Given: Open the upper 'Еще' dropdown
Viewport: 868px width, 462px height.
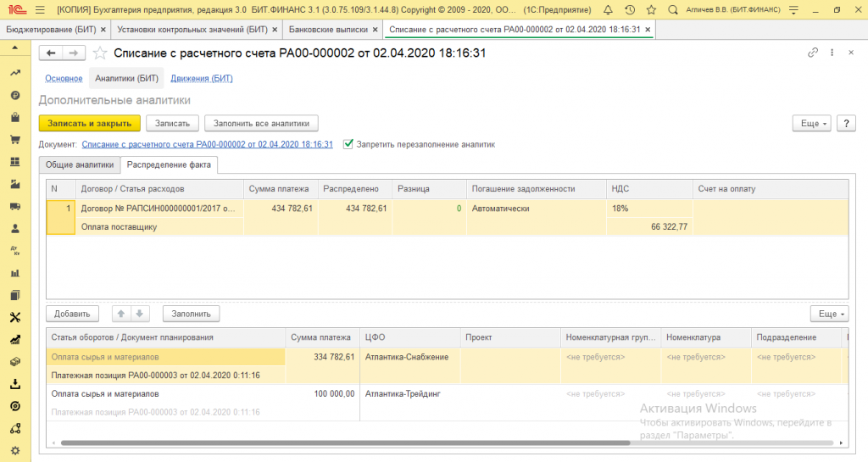Looking at the screenshot, I should [x=811, y=123].
